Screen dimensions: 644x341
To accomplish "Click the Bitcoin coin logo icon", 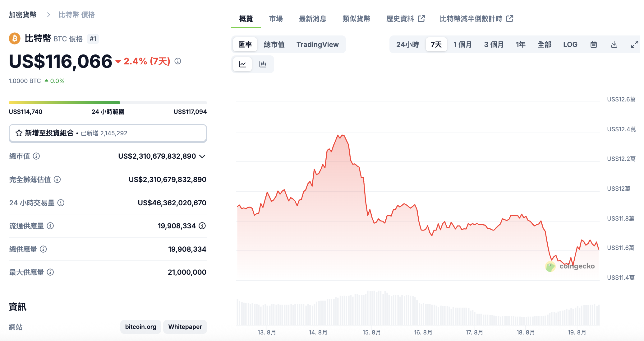I will [x=14, y=39].
